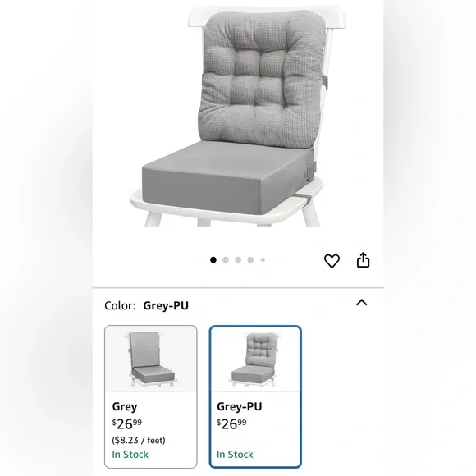Go to first image carousel dot
Screen dimensions: 476x476
point(213,260)
